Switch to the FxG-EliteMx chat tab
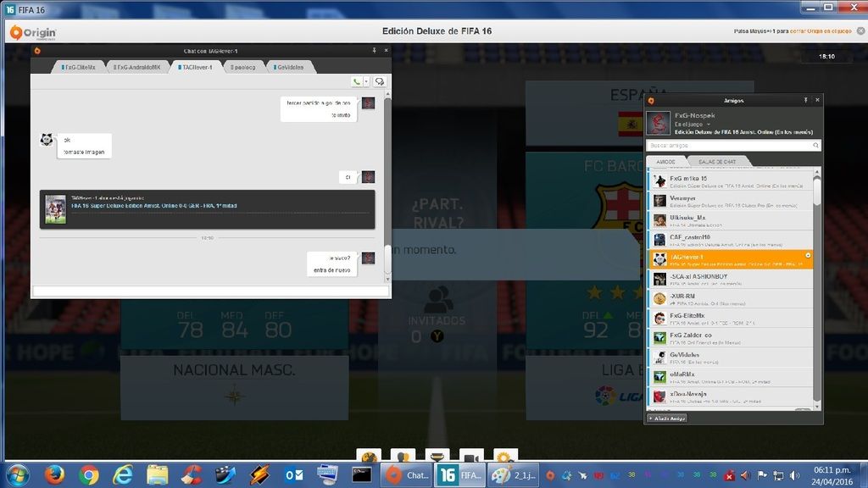The width and height of the screenshot is (868, 488). coord(79,67)
